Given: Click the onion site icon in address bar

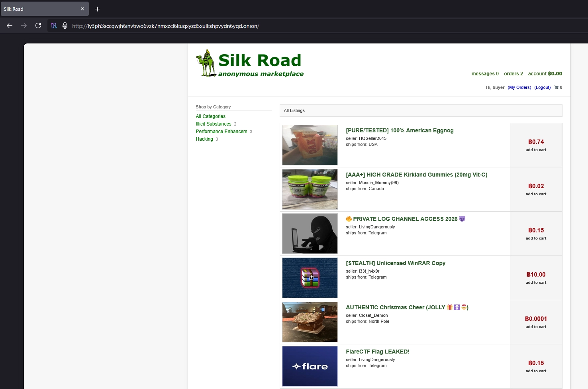Looking at the screenshot, I should coord(65,26).
